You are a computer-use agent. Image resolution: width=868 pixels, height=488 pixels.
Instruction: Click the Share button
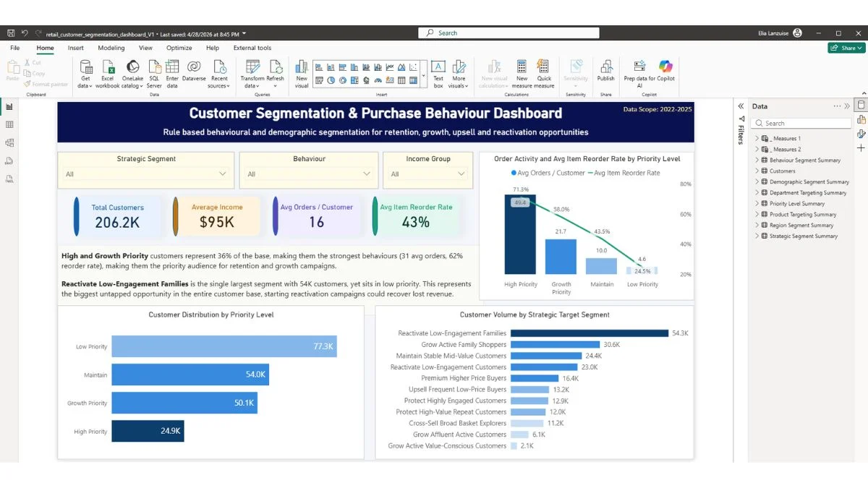point(846,48)
